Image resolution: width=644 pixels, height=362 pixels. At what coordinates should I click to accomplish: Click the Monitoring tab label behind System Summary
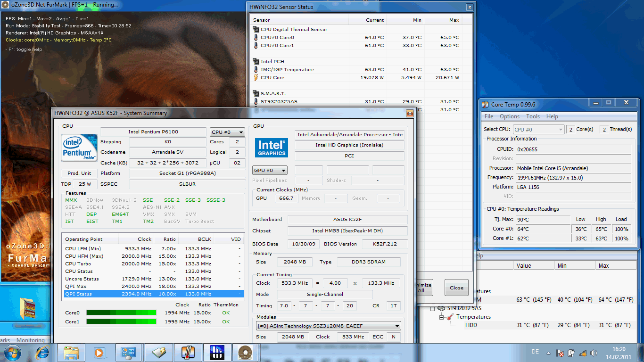[31, 340]
